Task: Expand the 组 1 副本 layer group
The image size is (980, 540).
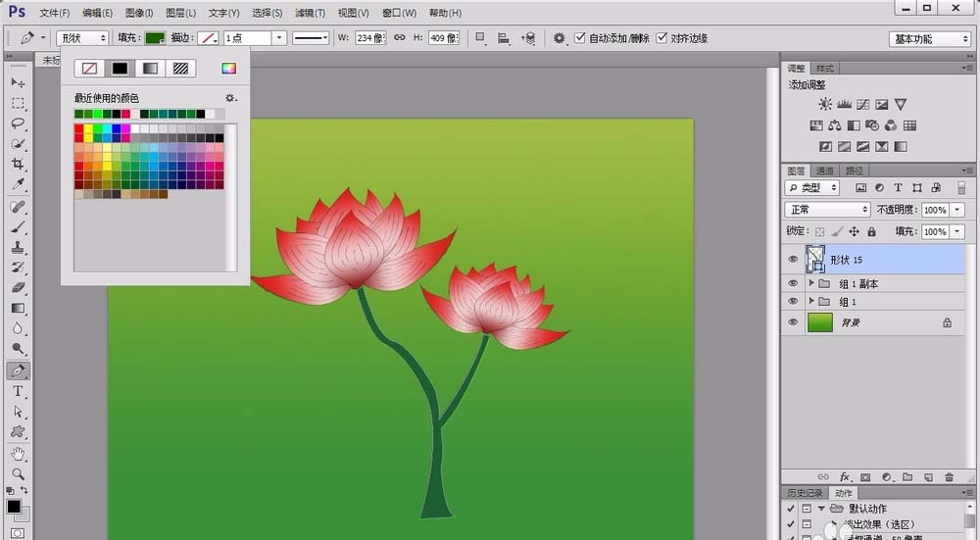Action: tap(811, 283)
